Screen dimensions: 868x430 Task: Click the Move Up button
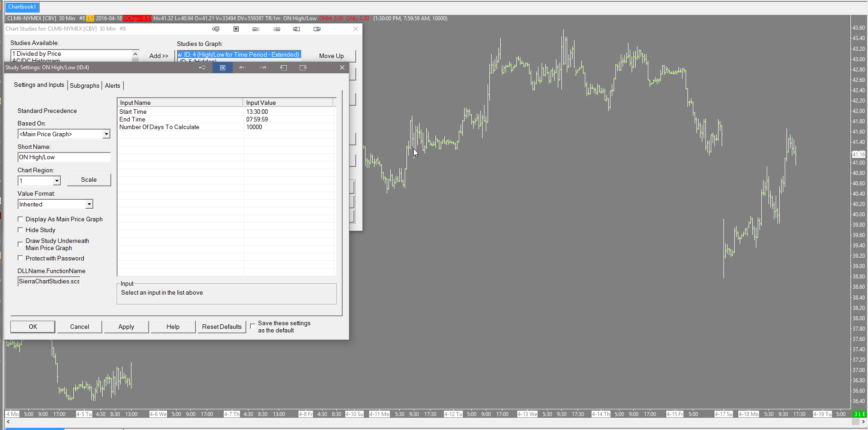click(x=331, y=56)
